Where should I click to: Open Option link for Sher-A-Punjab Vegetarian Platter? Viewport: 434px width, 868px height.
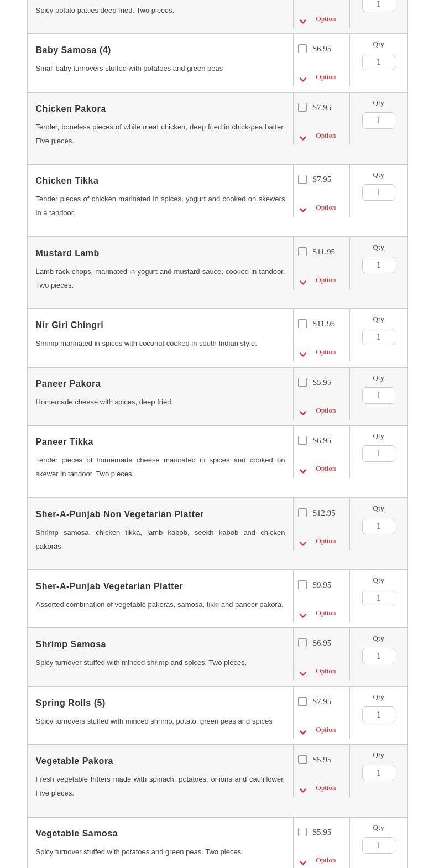coord(325,613)
